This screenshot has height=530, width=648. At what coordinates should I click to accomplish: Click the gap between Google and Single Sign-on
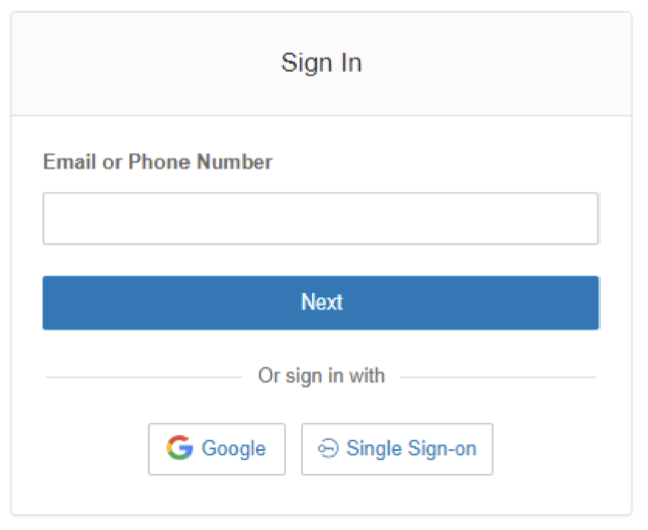pos(293,449)
